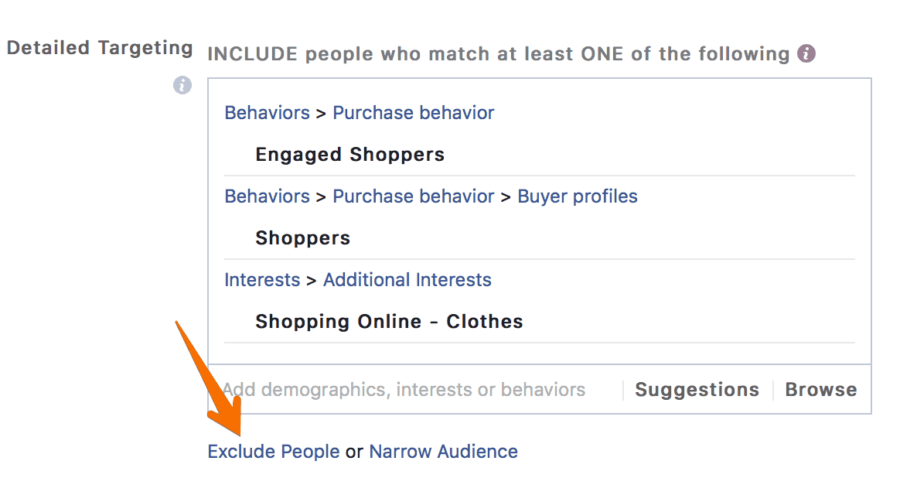The image size is (900, 478).
Task: Open Purchase behavior link above Engaged Shoppers
Action: pyautogui.click(x=413, y=112)
